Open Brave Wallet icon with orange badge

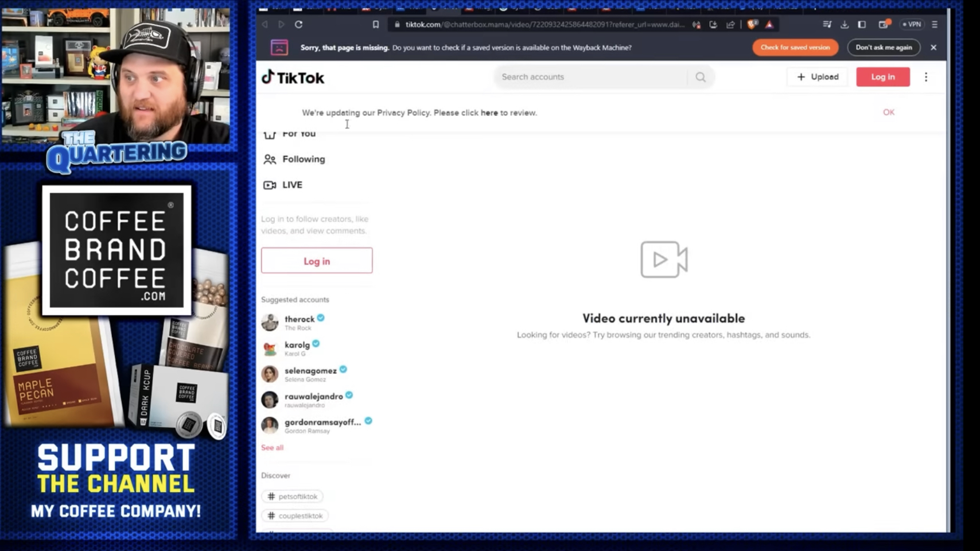884,24
